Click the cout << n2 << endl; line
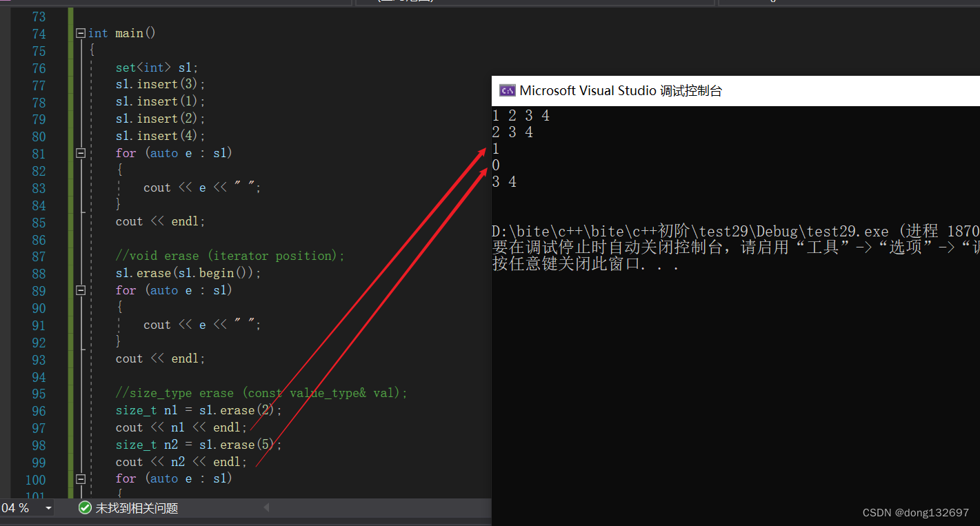Viewport: 980px width, 526px height. [x=181, y=462]
